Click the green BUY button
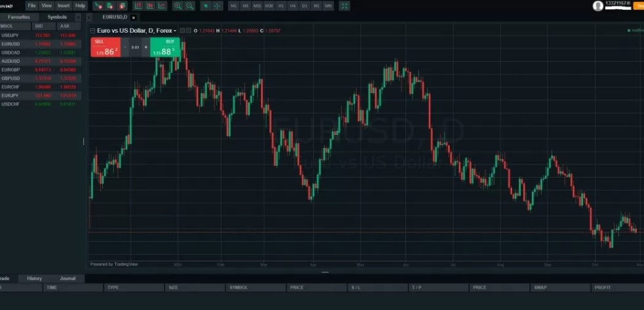This screenshot has width=644, height=310. [x=165, y=47]
